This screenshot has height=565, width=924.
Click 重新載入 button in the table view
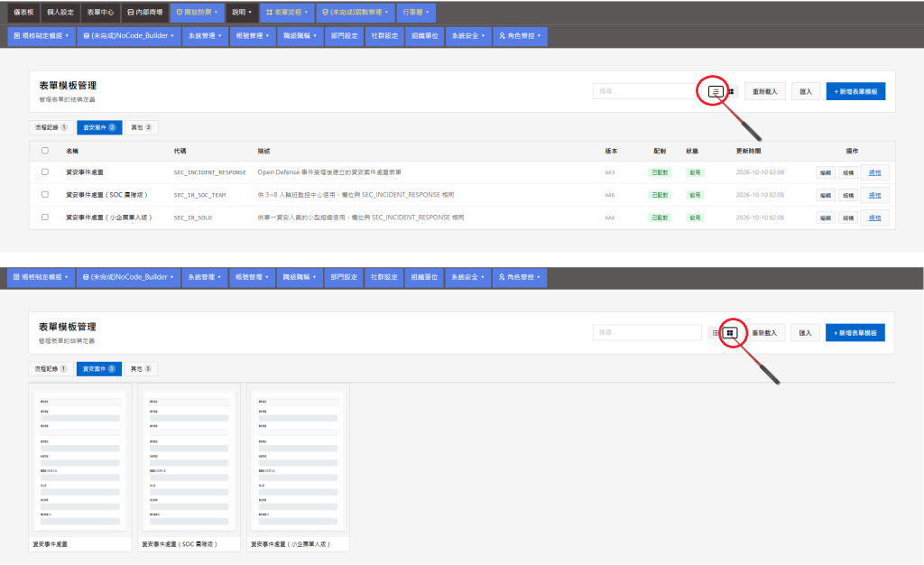click(x=765, y=91)
